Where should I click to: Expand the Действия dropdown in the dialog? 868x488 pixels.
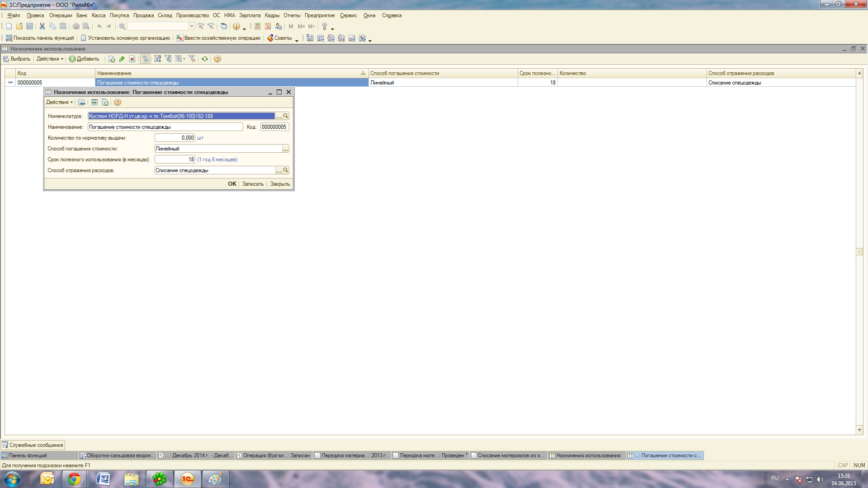click(59, 103)
